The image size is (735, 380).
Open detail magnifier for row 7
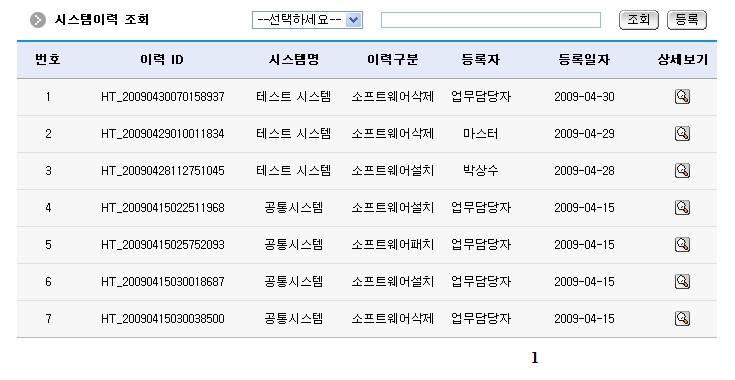click(x=682, y=319)
